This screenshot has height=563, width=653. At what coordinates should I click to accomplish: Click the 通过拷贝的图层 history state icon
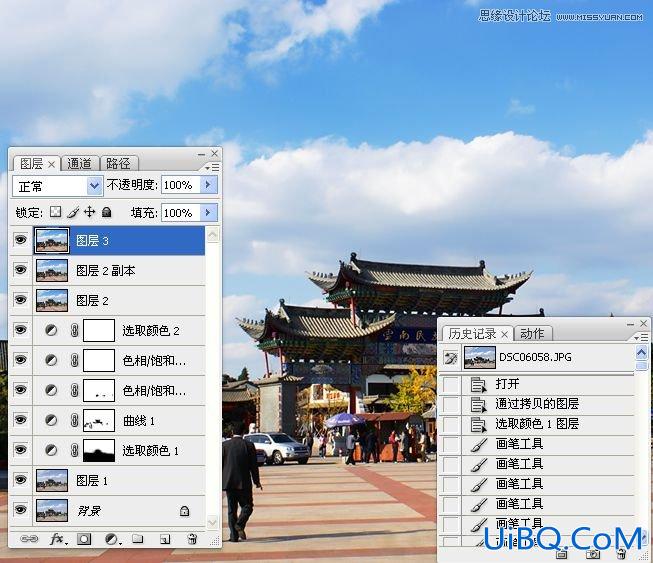click(479, 404)
